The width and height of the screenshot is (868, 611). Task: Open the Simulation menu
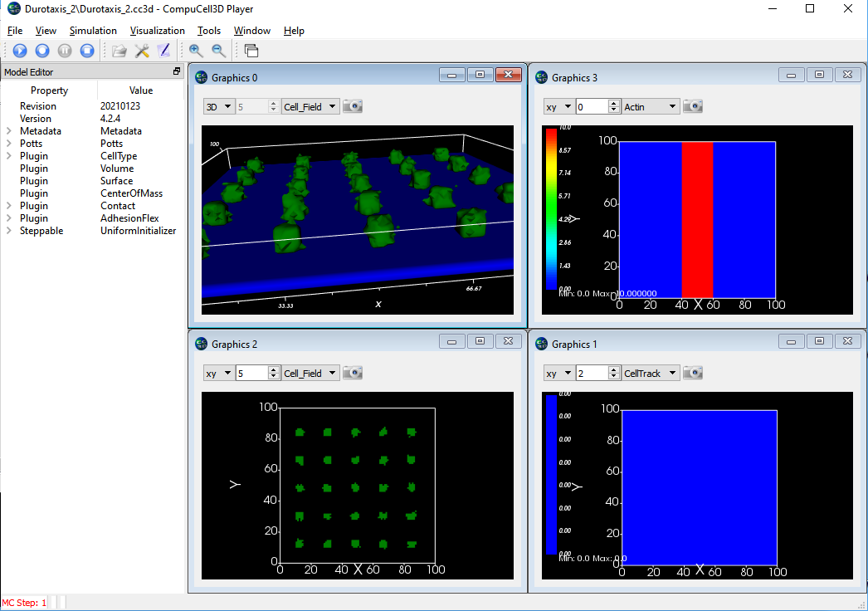pyautogui.click(x=93, y=31)
